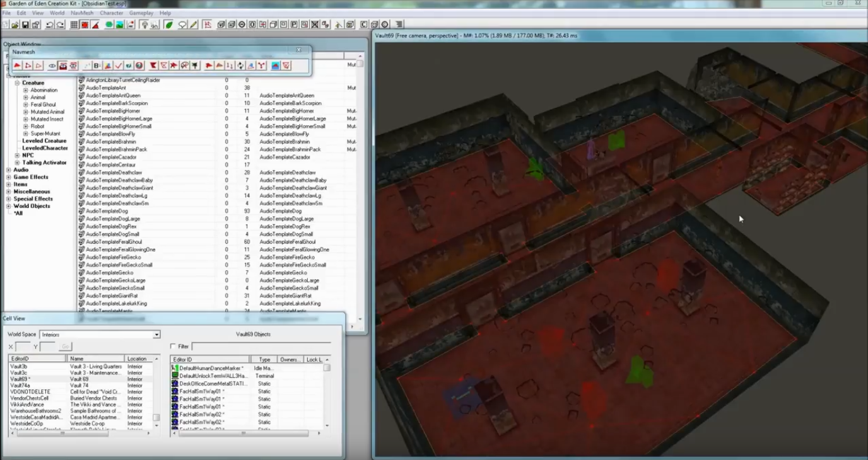This screenshot has height=460, width=868.
Task: Click the Y-shaped branch icon in the Navmesh toolbar
Action: coord(262,66)
